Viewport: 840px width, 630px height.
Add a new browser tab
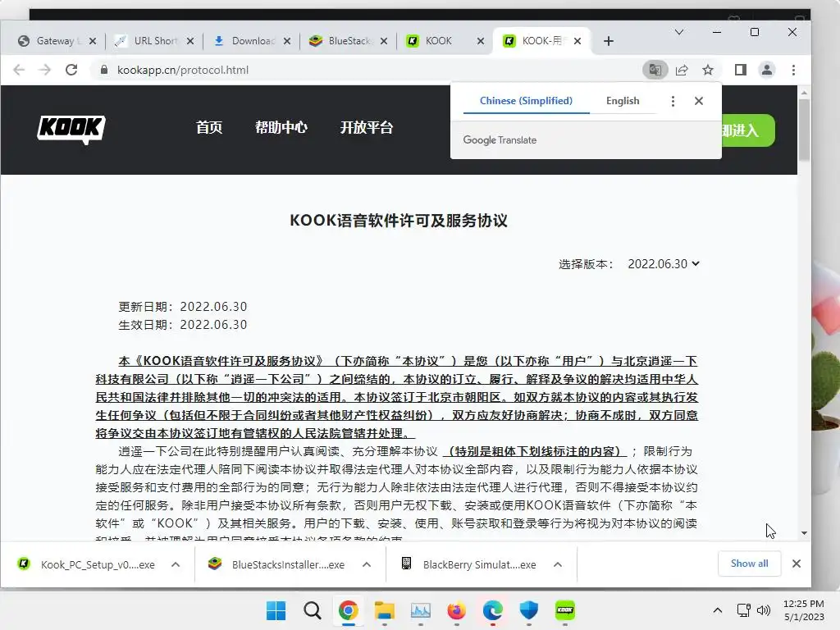608,41
